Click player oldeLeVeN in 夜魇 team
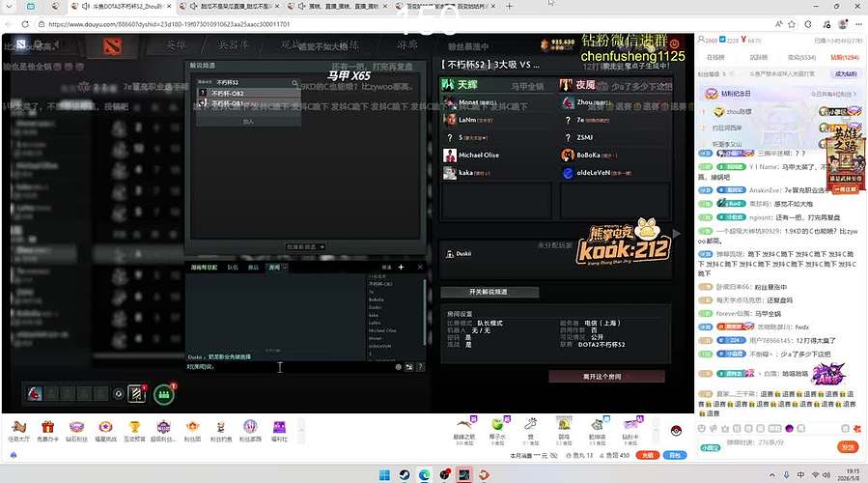The height and width of the screenshot is (483, 868). 614,173
